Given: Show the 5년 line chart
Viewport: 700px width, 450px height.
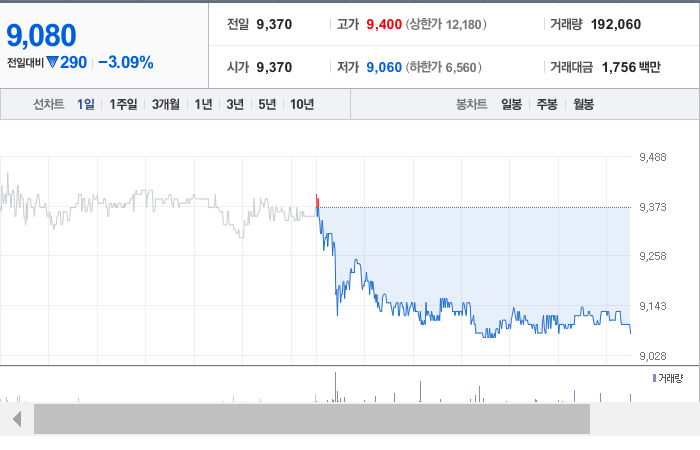Looking at the screenshot, I should (x=267, y=104).
